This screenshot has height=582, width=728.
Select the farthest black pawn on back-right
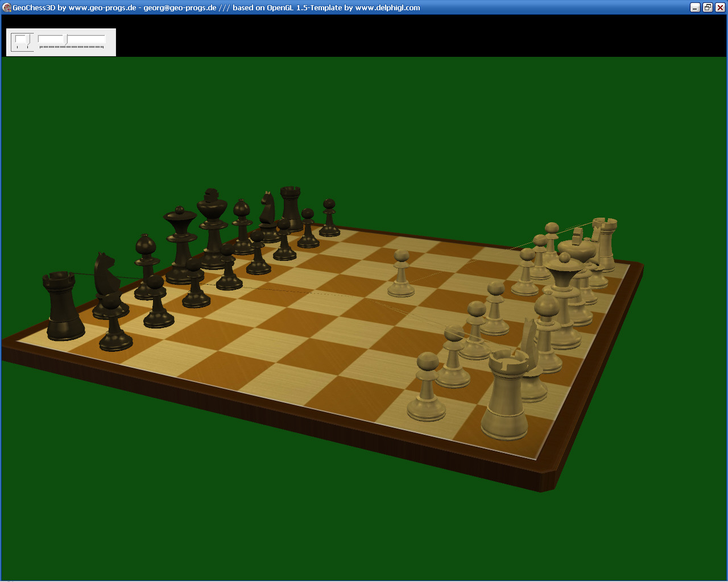[x=329, y=219]
